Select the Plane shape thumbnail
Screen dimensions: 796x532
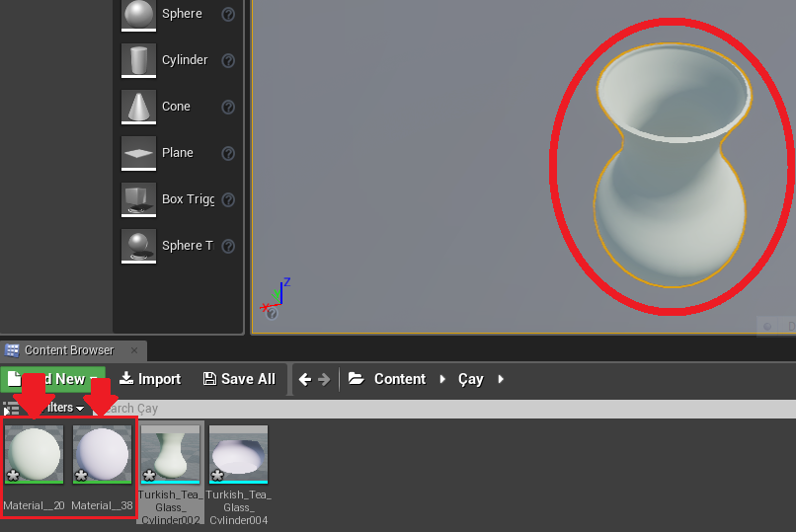(x=138, y=153)
